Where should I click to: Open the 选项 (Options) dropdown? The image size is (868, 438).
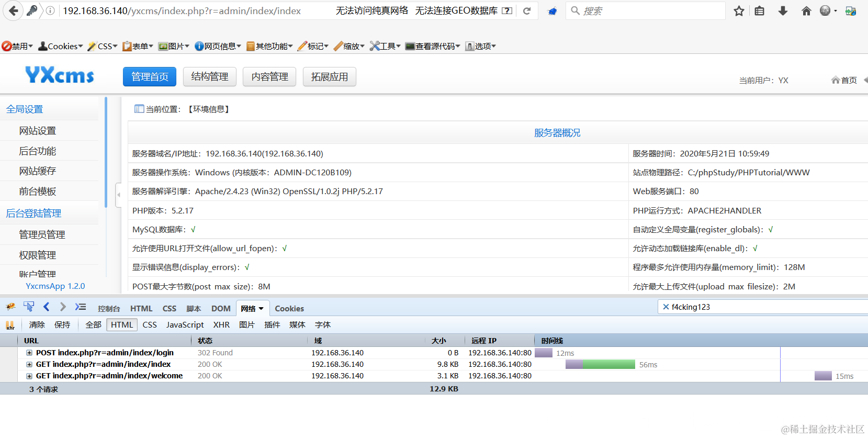(x=481, y=46)
